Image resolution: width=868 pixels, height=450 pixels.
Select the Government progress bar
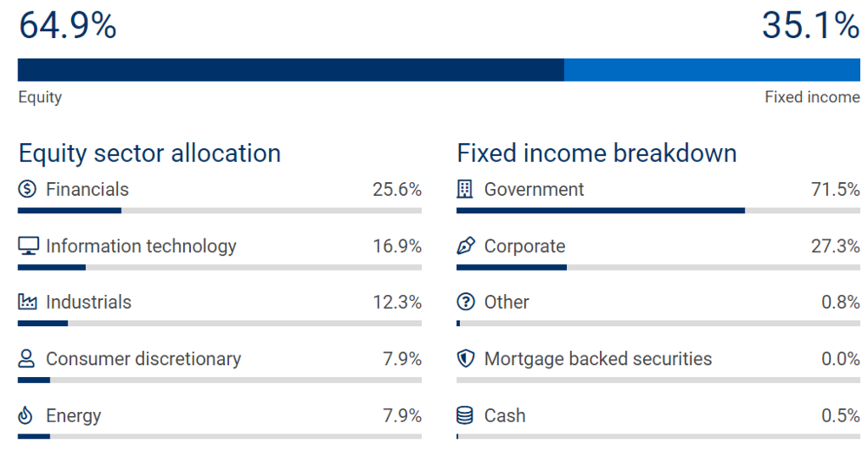pyautogui.click(x=658, y=211)
